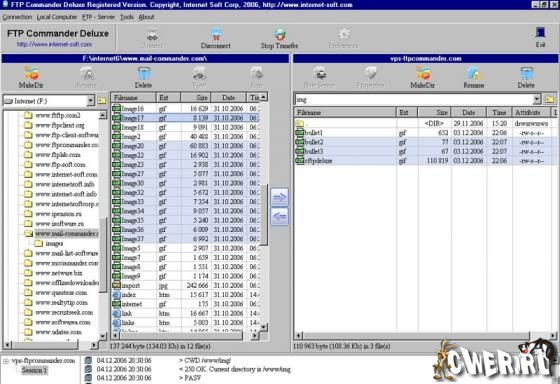This screenshot has height=384, width=560.
Task: Select Image37 file in local list
Action: click(186, 239)
